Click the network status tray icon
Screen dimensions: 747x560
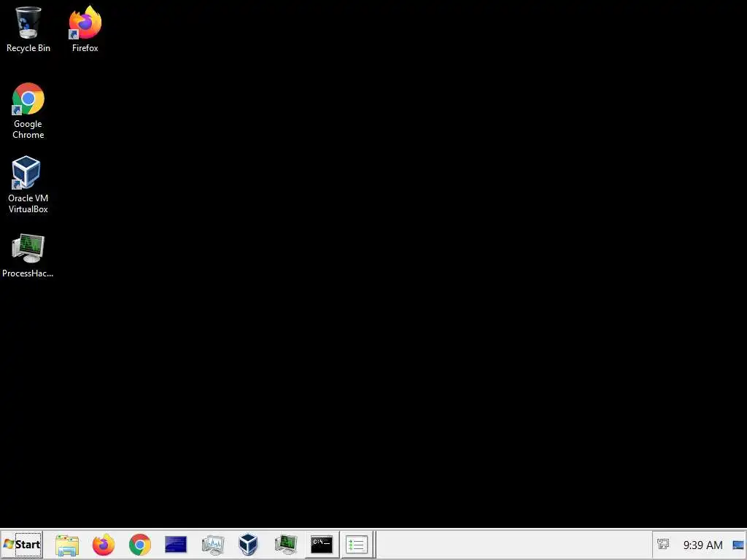(x=663, y=544)
